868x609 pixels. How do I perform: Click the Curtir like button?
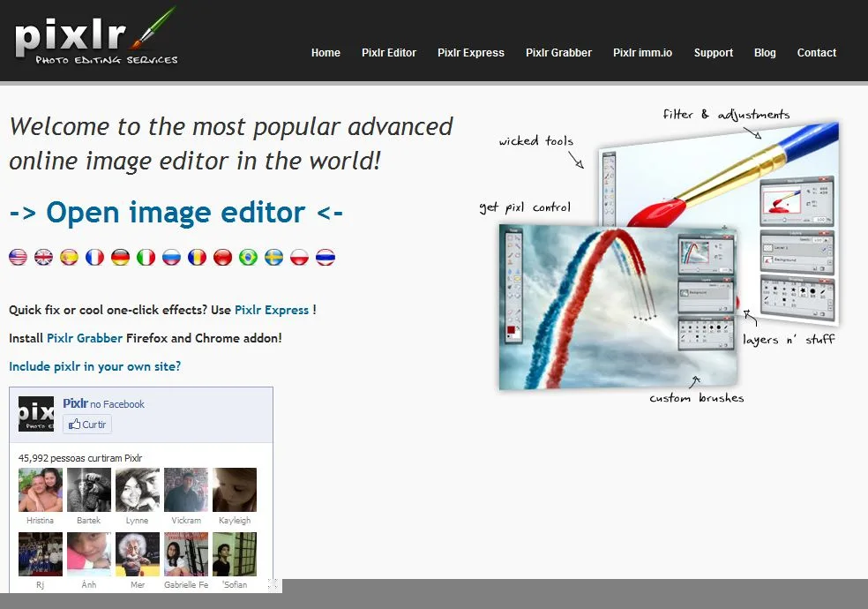(x=87, y=425)
